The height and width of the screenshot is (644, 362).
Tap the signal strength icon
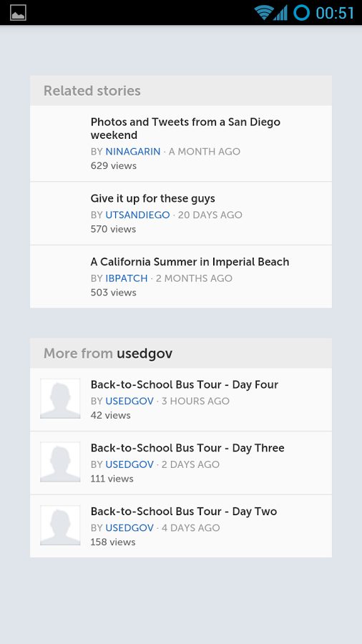coord(280,13)
